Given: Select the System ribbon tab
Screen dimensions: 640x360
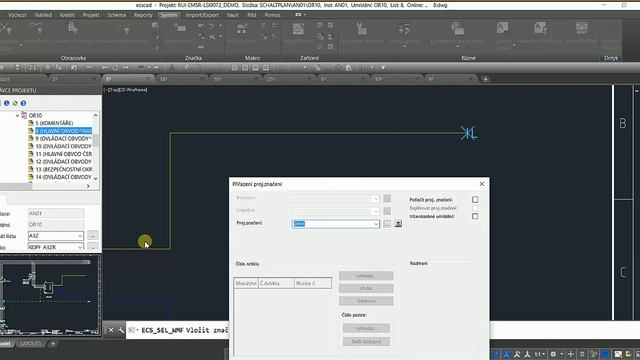Looking at the screenshot, I should (x=169, y=15).
